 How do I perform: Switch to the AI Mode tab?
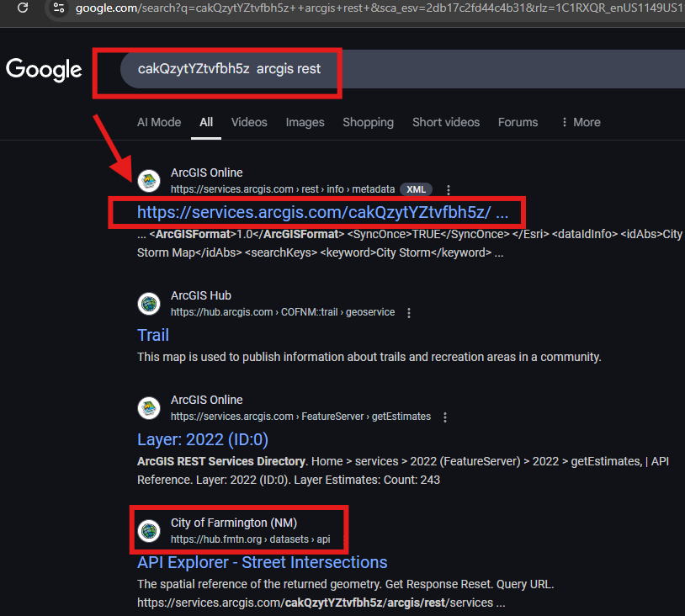[x=159, y=122]
